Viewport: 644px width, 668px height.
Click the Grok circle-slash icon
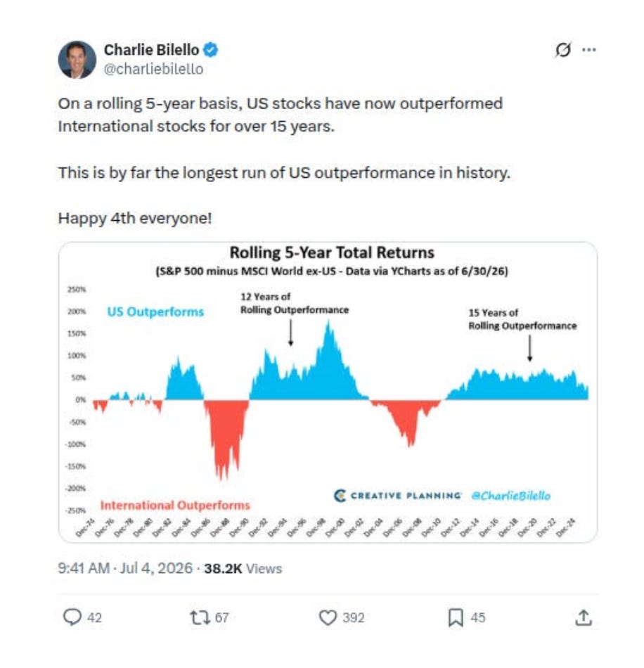click(562, 50)
